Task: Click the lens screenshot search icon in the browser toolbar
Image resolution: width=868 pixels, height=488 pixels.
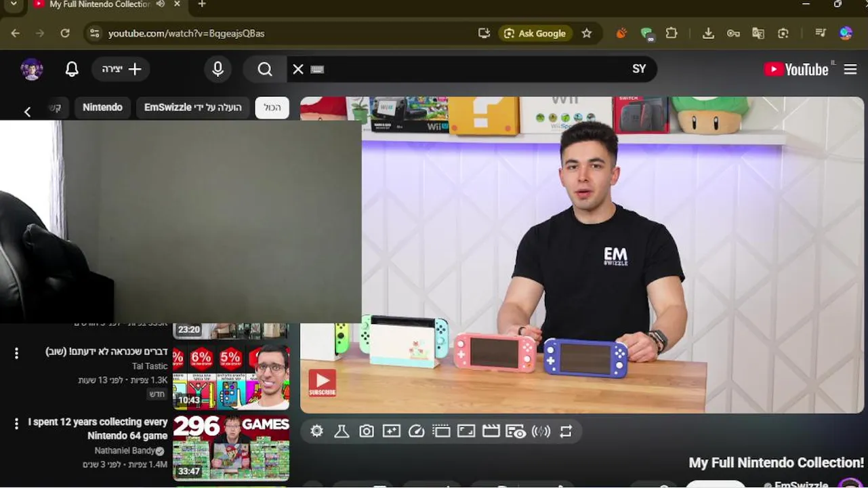Action: pyautogui.click(x=783, y=33)
